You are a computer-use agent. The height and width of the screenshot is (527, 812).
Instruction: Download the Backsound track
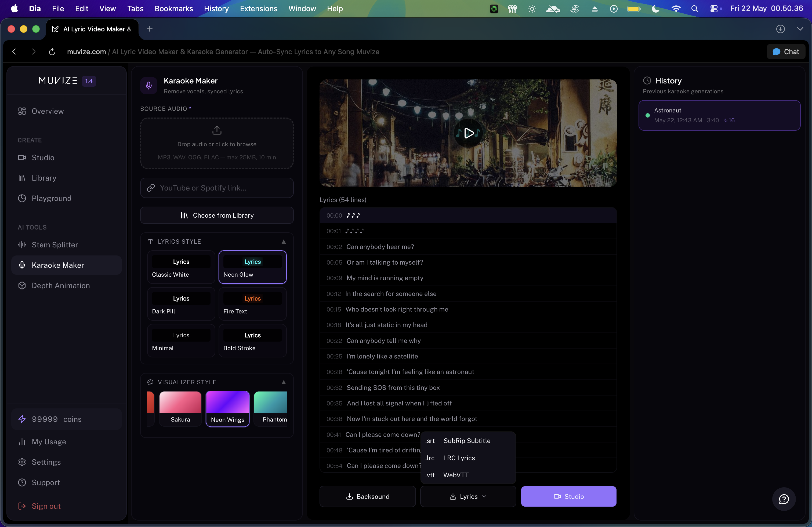(367, 497)
